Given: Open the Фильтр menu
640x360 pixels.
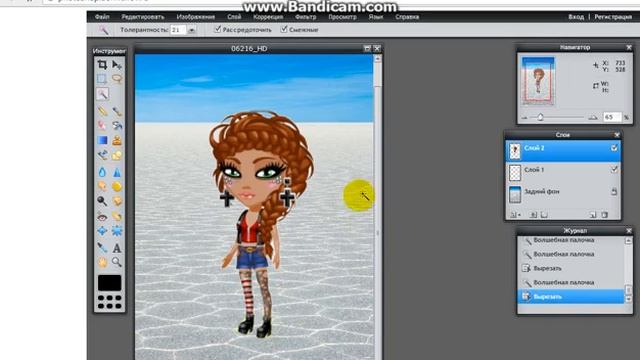Looking at the screenshot, I should click(x=306, y=17).
